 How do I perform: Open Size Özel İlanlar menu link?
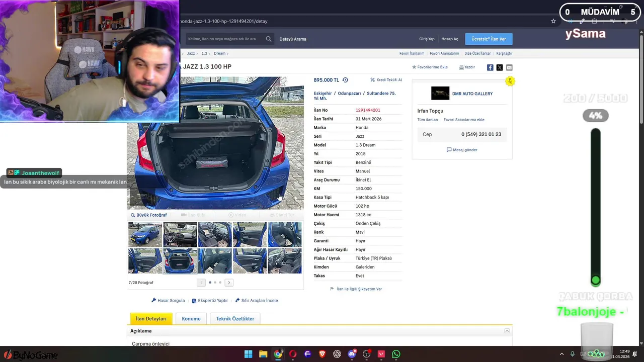coord(477,53)
